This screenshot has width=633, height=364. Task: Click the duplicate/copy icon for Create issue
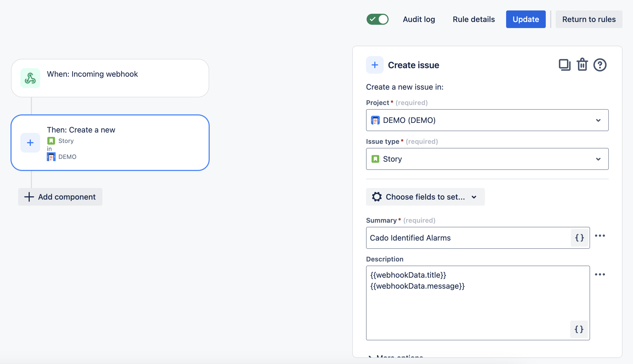pyautogui.click(x=564, y=65)
